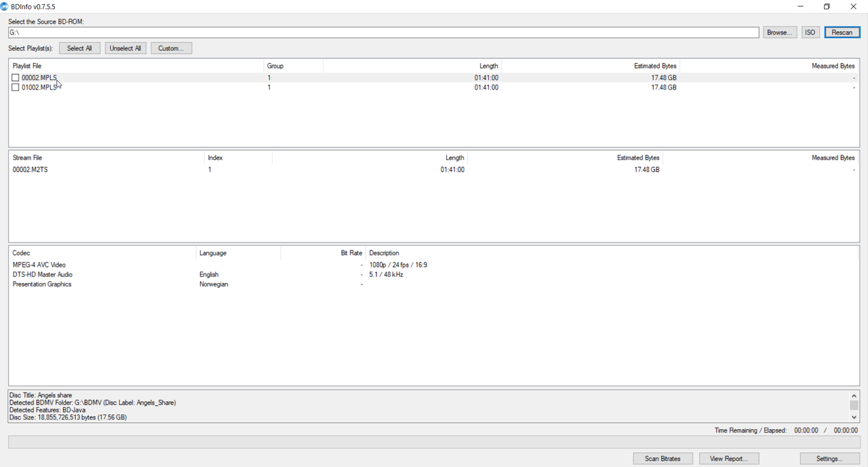
Task: Click the Stream File column header
Action: tap(107, 157)
